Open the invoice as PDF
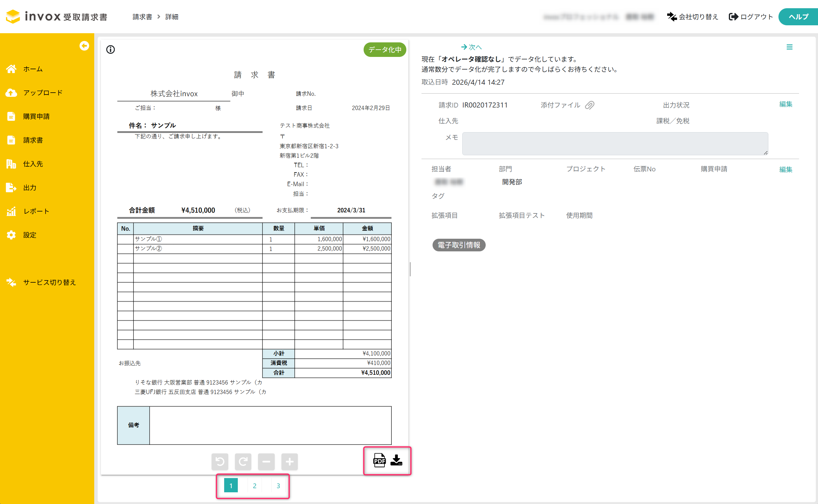Image resolution: width=818 pixels, height=504 pixels. point(379,460)
